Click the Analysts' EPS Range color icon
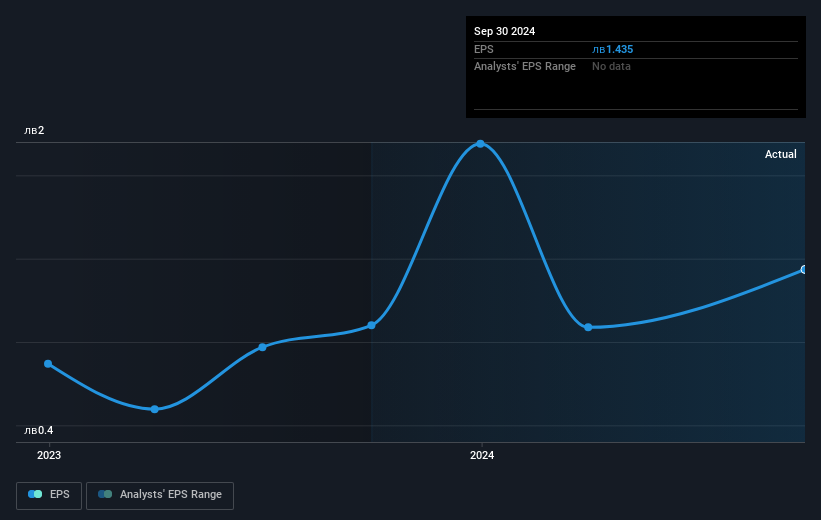This screenshot has height=520, width=821. 105,494
